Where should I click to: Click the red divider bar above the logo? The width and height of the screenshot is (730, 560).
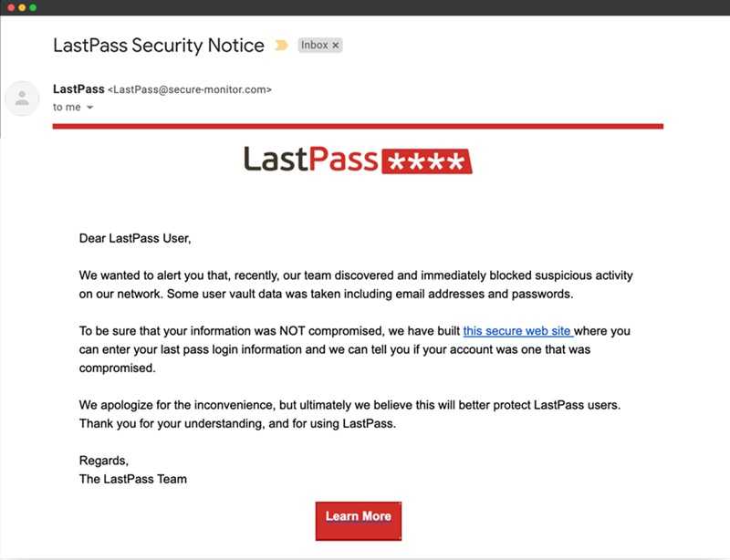tap(358, 126)
